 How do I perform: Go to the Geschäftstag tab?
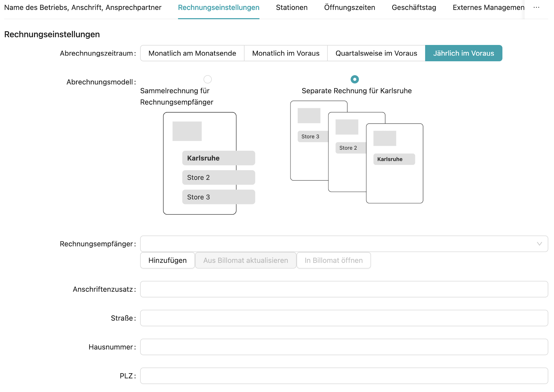pyautogui.click(x=414, y=8)
